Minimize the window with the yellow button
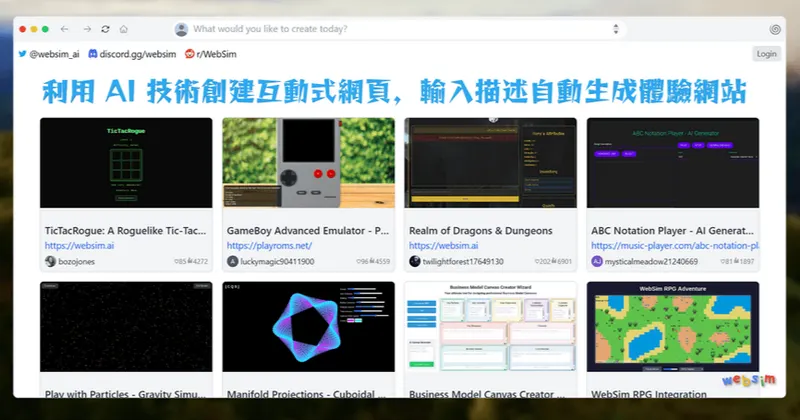This screenshot has width=800, height=420. tap(34, 29)
